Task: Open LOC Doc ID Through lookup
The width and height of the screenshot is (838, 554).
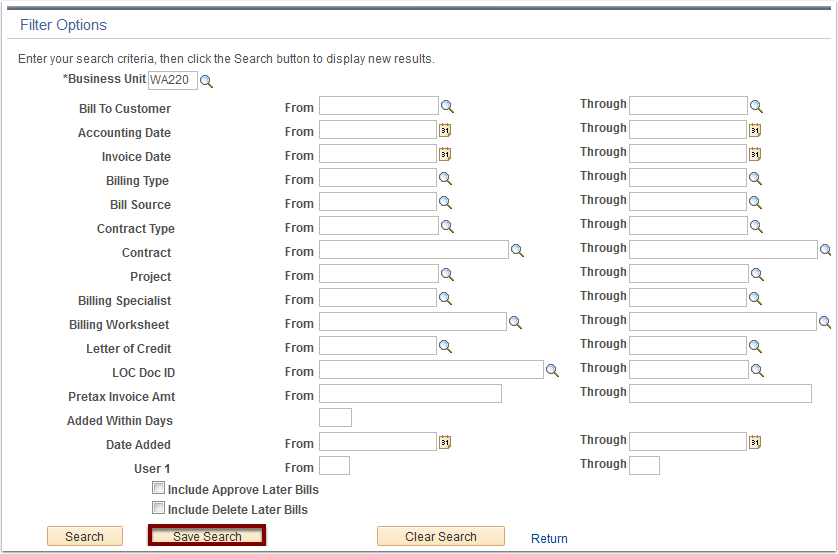Action: (757, 371)
